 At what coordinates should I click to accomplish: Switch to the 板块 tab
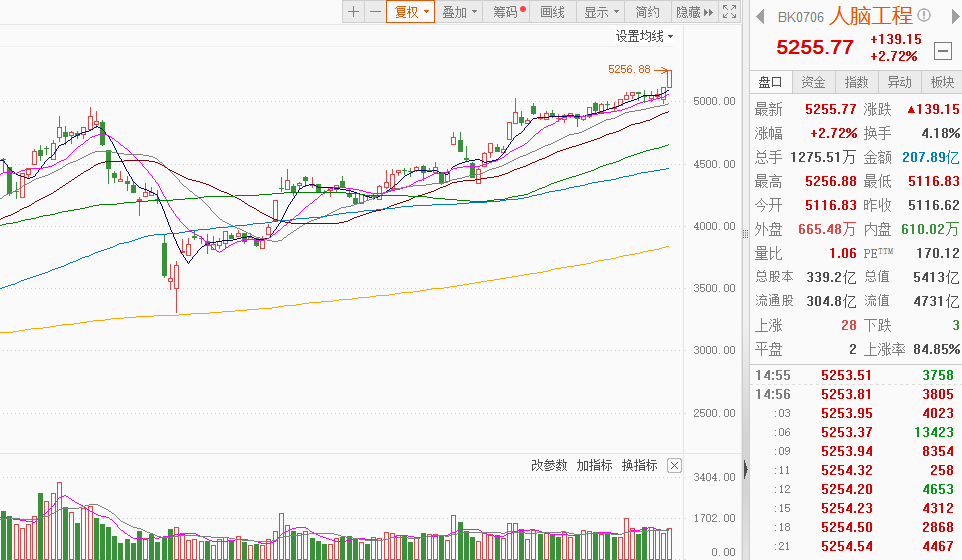click(x=942, y=82)
